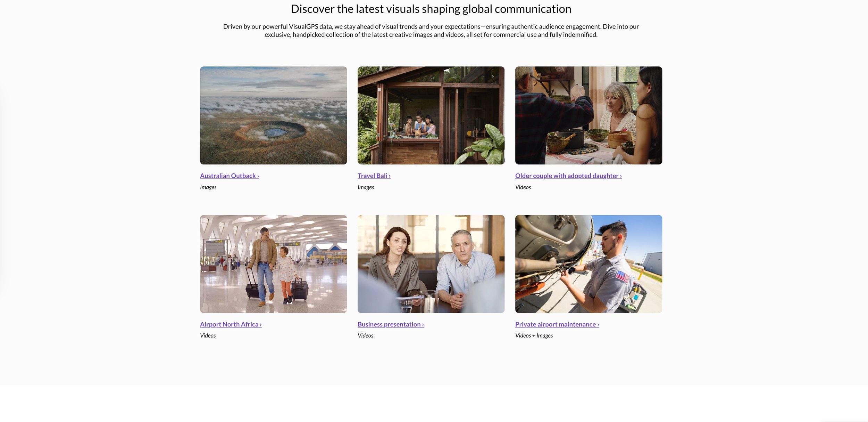Click the 'Images' label under Australian Outback

point(208,187)
